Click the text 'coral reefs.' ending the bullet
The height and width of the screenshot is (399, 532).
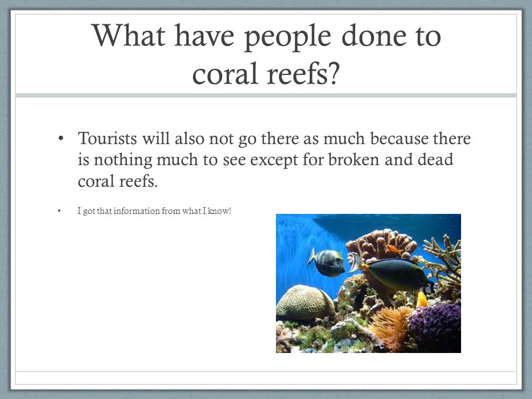pos(117,181)
